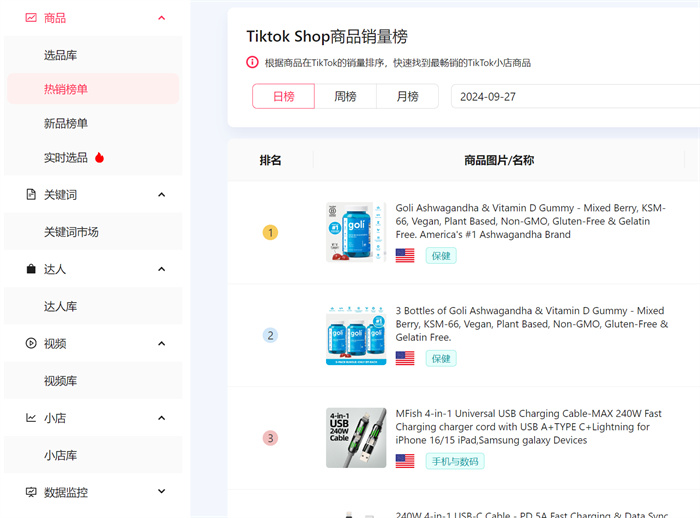Collapse the 达人 section chevron

(x=162, y=269)
